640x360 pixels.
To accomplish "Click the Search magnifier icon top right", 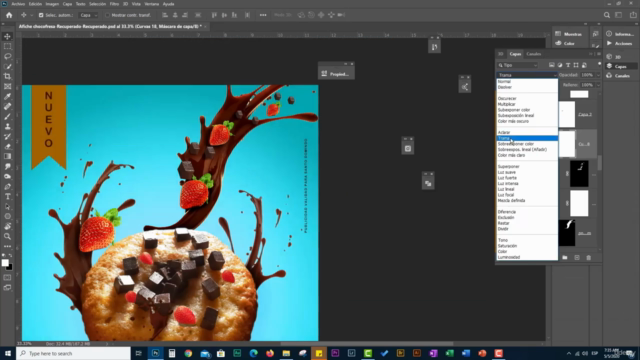I will click(607, 15).
